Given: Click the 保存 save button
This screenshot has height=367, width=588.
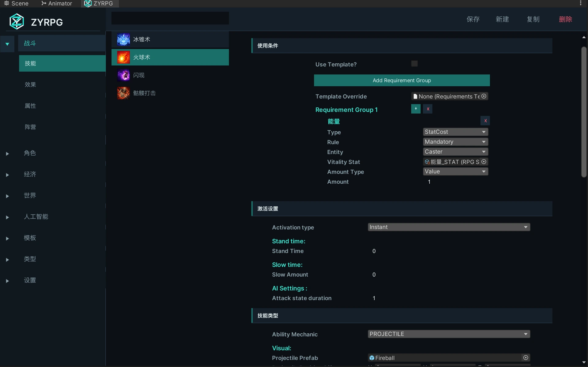Looking at the screenshot, I should pos(473,19).
